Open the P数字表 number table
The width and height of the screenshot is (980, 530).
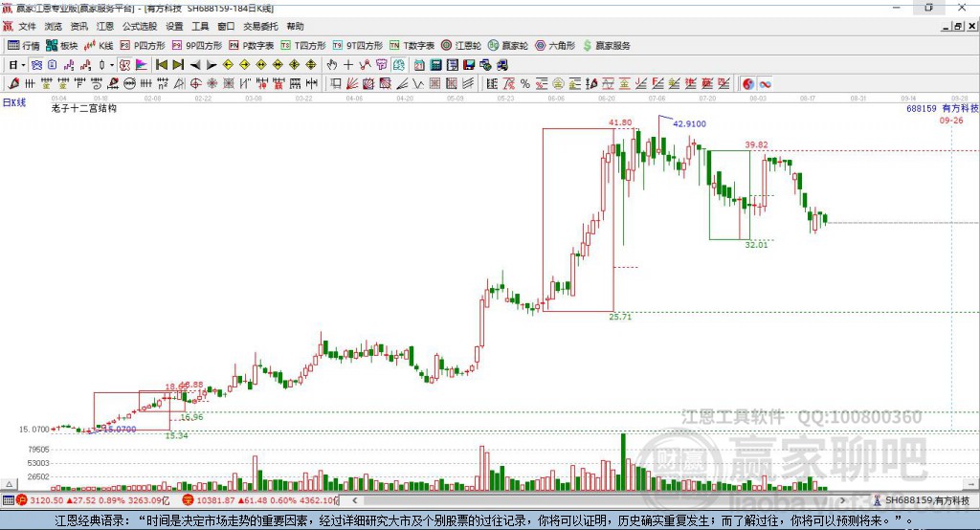[x=252, y=46]
